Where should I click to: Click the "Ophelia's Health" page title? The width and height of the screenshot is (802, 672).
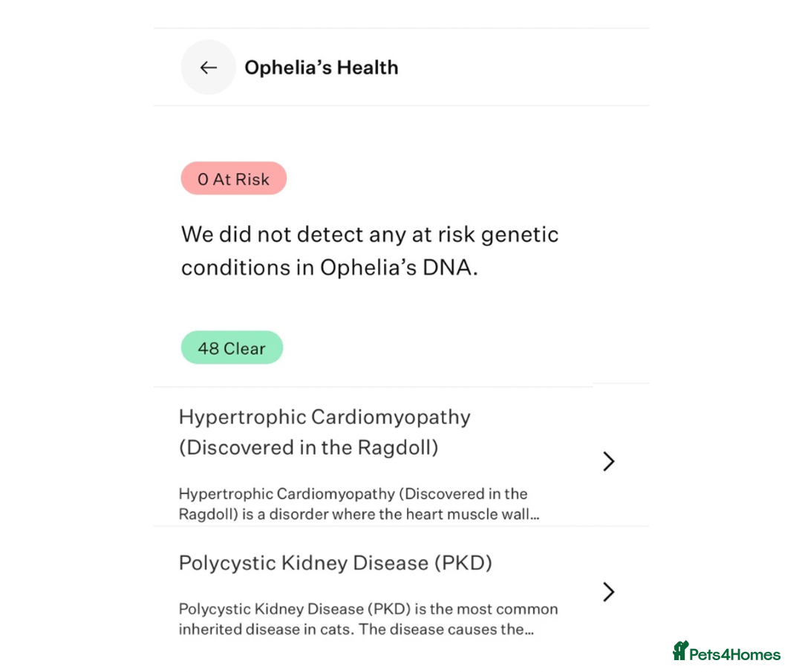[x=321, y=68]
